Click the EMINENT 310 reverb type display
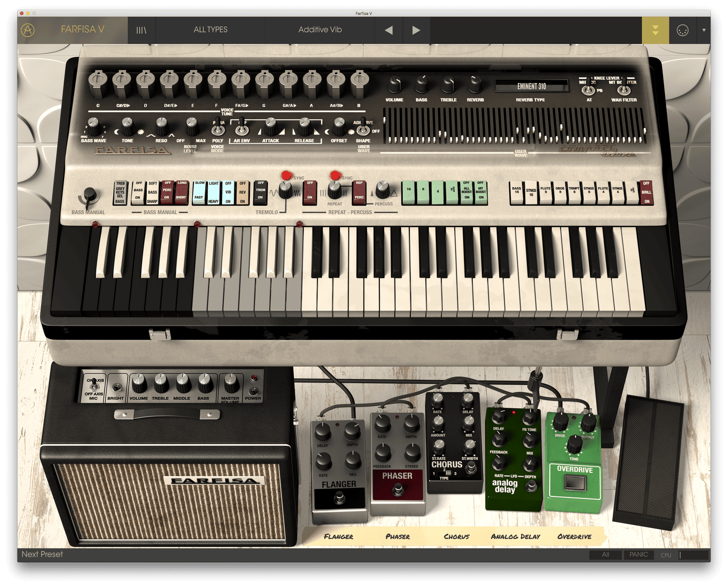The height and width of the screenshot is (587, 728). click(x=531, y=86)
